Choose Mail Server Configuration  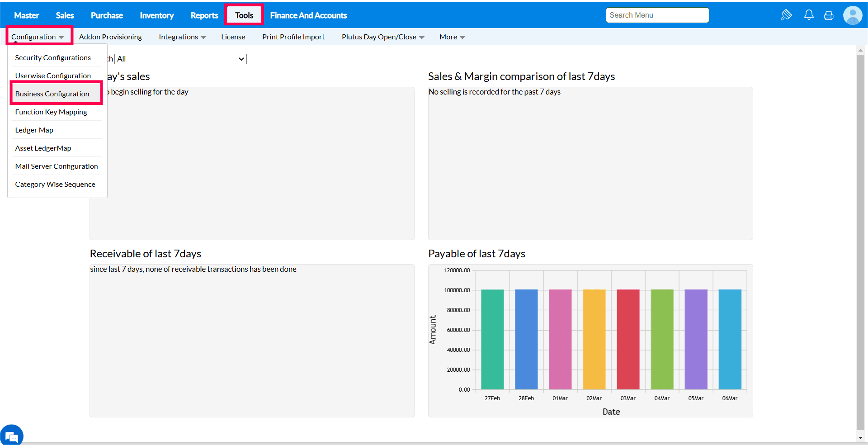57,166
